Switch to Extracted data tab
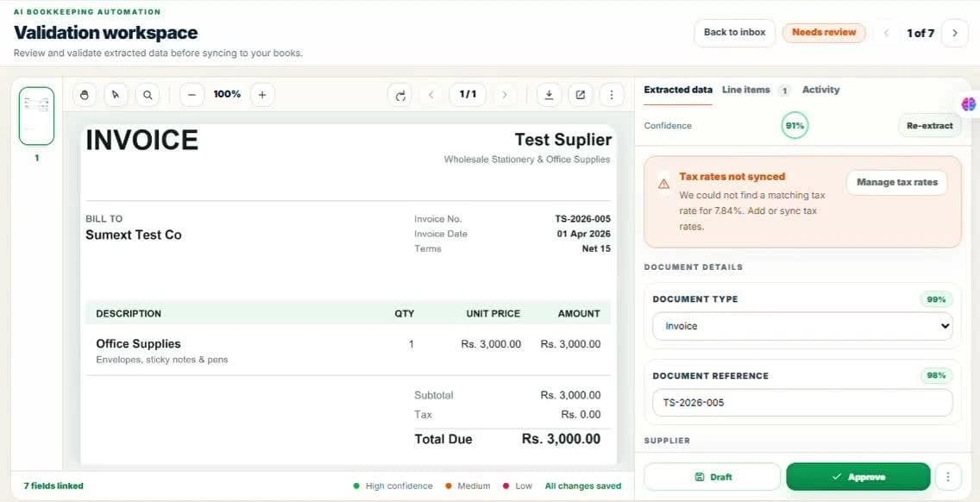 pos(678,90)
